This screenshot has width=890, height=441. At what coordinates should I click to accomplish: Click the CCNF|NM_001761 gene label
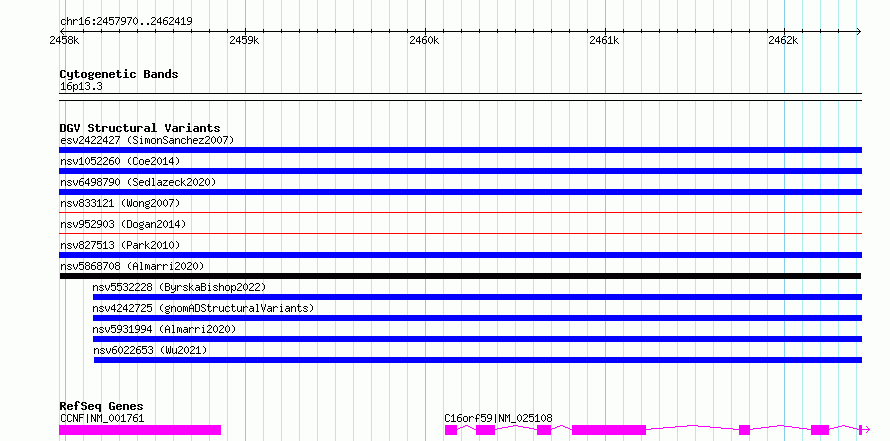[x=102, y=419]
